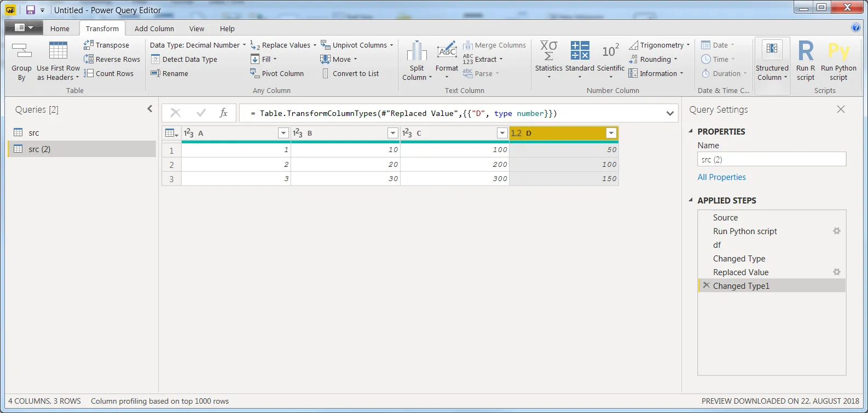Open settings gear for Run Python script step
The width and height of the screenshot is (868, 413).
(837, 231)
